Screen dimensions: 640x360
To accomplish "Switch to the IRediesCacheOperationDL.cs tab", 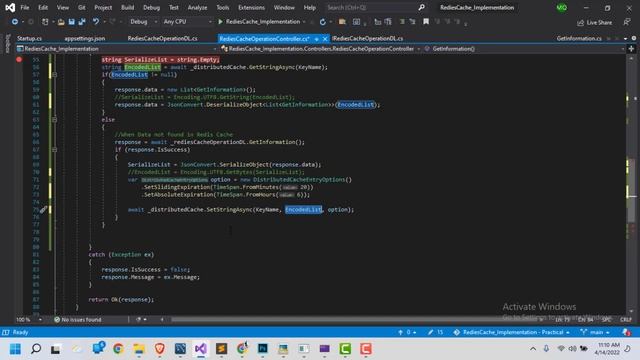I will coord(367,38).
